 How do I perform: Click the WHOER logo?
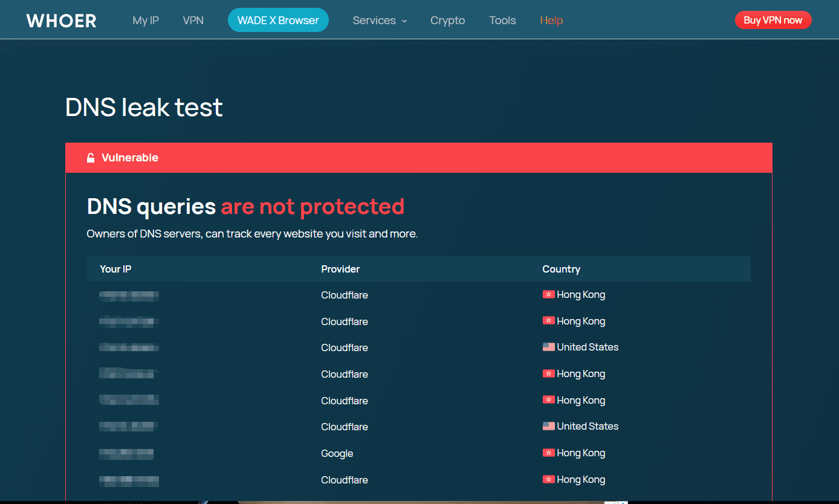(61, 21)
